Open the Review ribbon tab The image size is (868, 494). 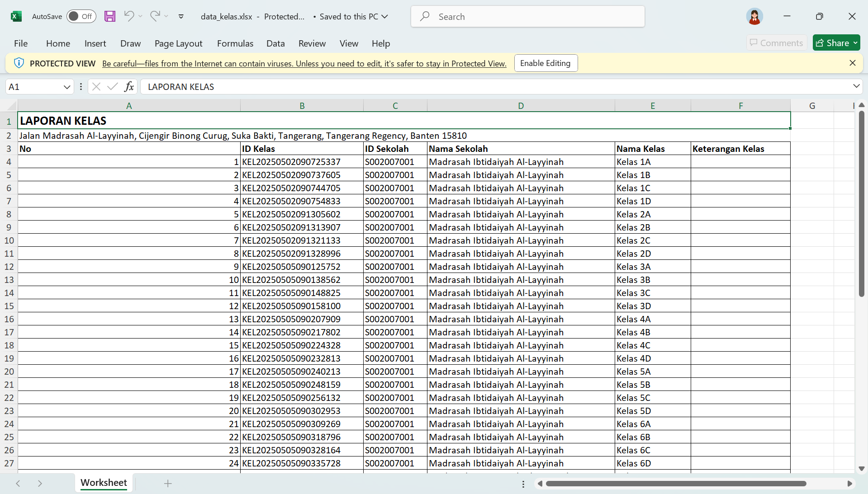point(312,43)
